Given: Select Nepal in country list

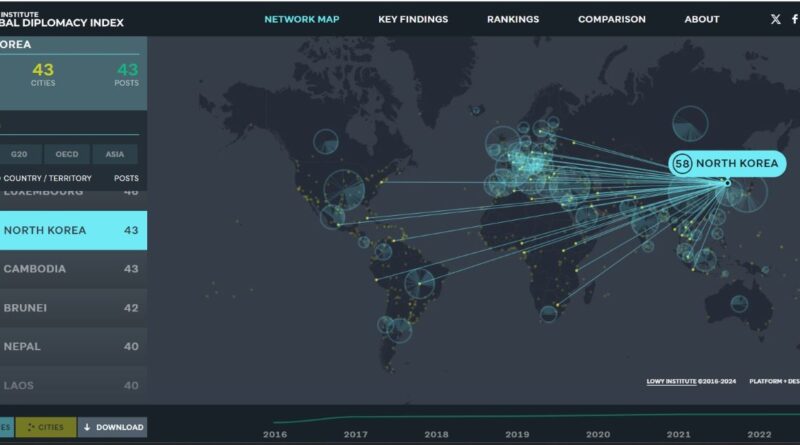Looking at the screenshot, I should pos(73,347).
